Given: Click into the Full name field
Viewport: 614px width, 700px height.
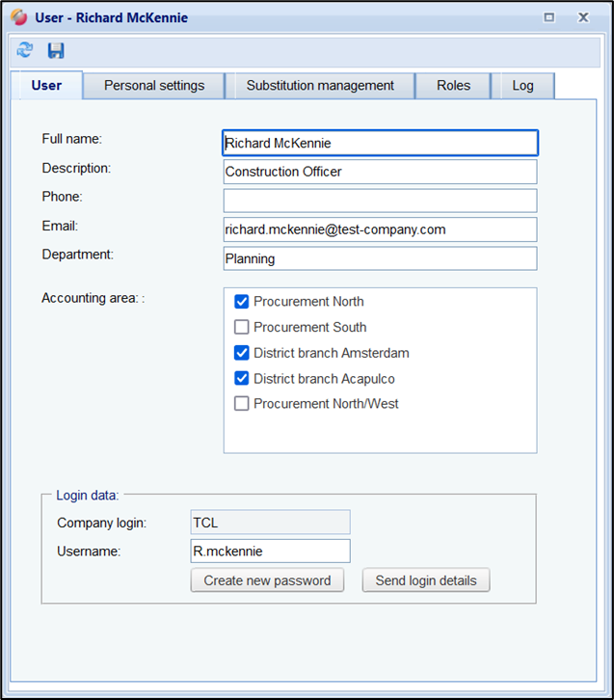Looking at the screenshot, I should (x=380, y=144).
